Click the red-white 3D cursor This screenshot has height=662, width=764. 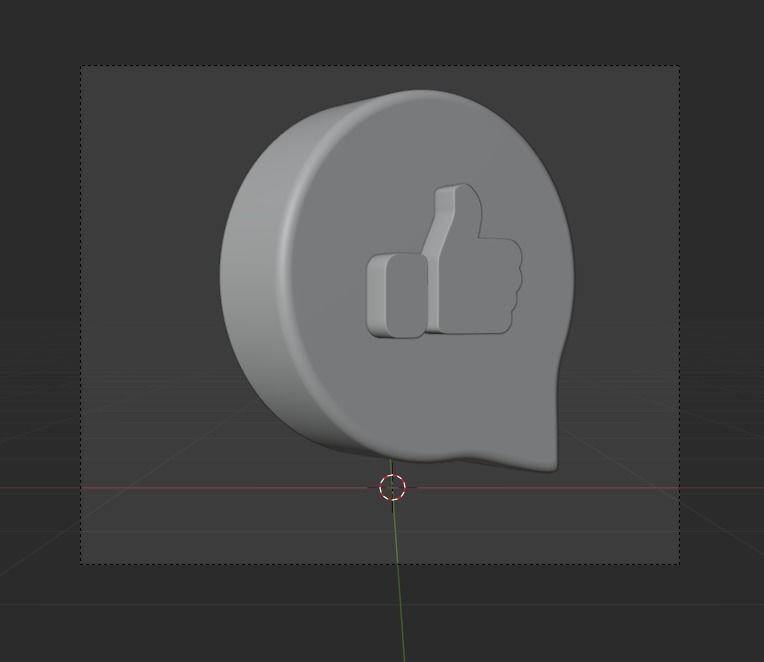click(392, 487)
